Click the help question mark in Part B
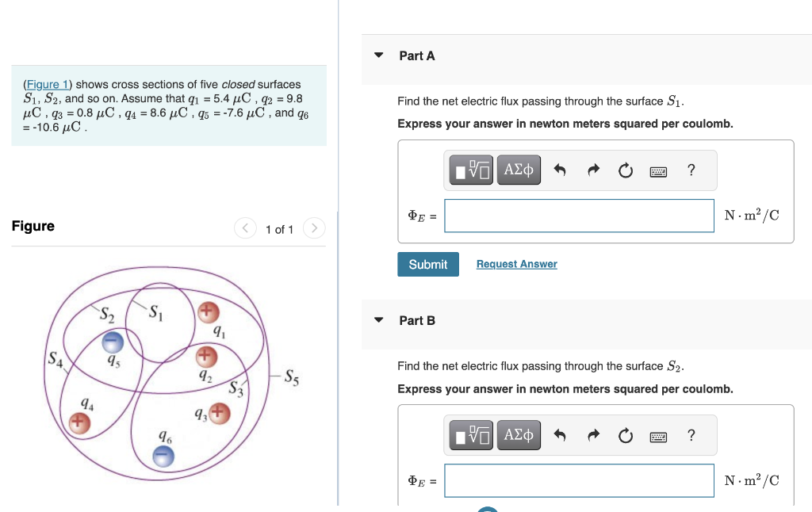The width and height of the screenshot is (812, 512). tap(691, 435)
